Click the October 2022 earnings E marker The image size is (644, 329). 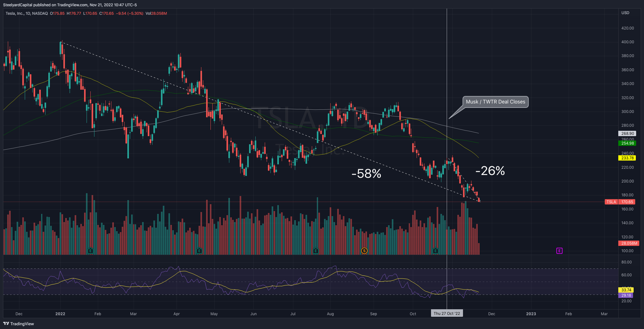coord(436,251)
